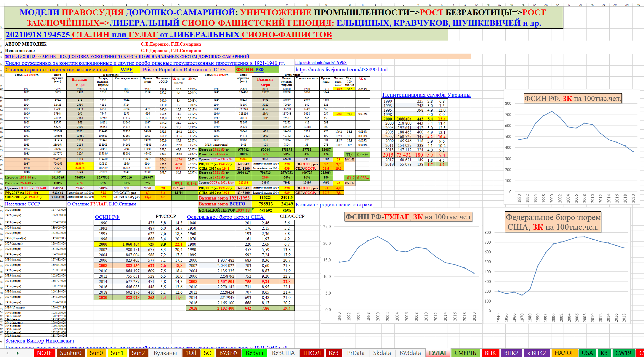Select the НАЛОГ sheet tab
Viewport: 644px width, 357px height.
[x=564, y=353]
